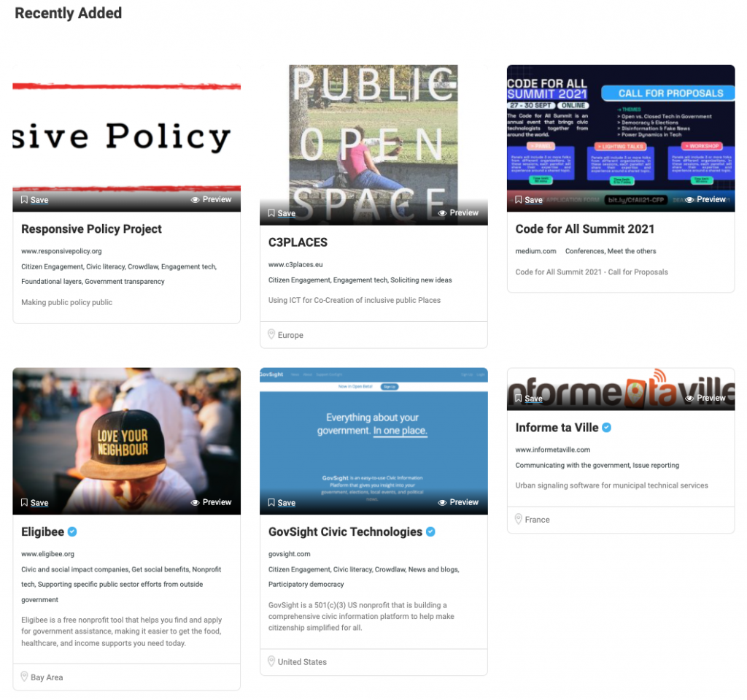Click the eye icon on Responsive Policy Project card
Viewport: 747px width, 700px height.
195,200
